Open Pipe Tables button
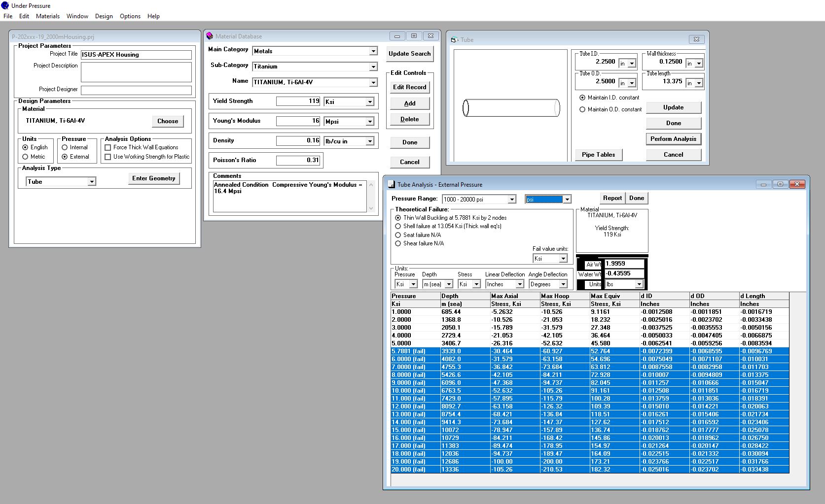 point(599,155)
